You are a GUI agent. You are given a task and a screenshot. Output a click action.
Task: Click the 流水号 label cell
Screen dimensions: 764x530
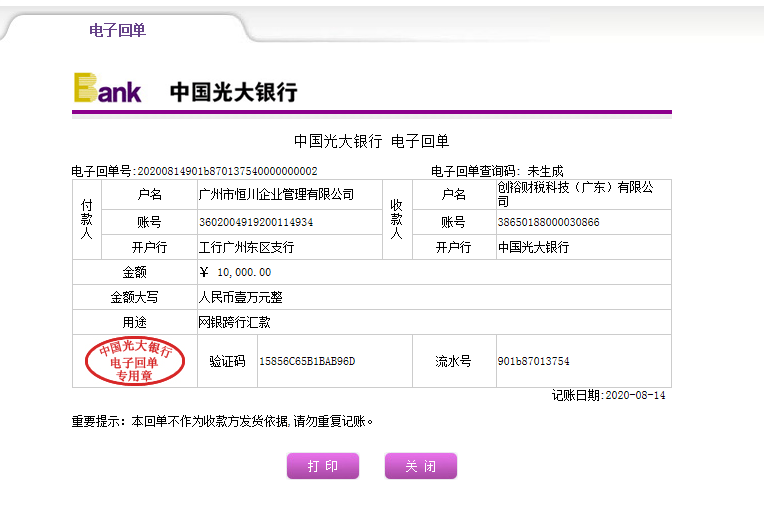click(x=454, y=361)
